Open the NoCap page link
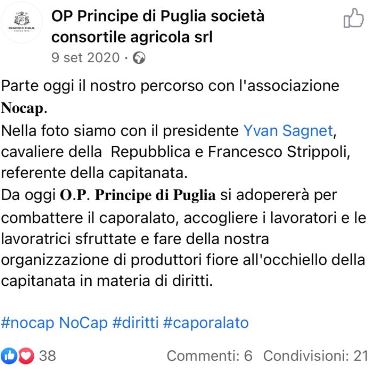The height and width of the screenshot is (375, 380). (83, 323)
